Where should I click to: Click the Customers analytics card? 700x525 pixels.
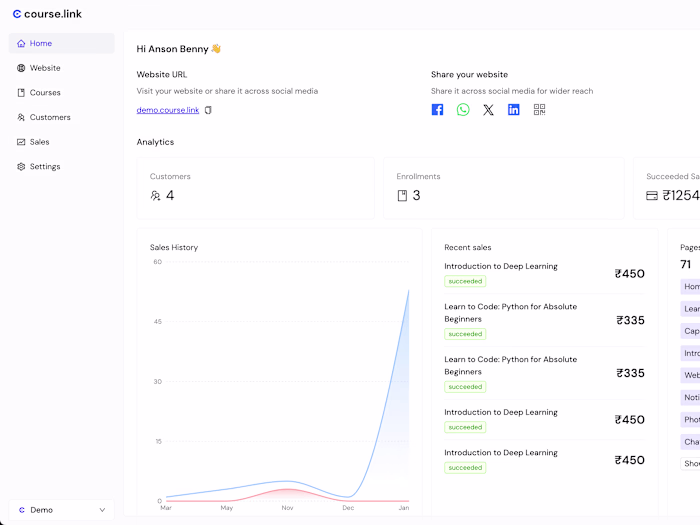[x=256, y=187]
